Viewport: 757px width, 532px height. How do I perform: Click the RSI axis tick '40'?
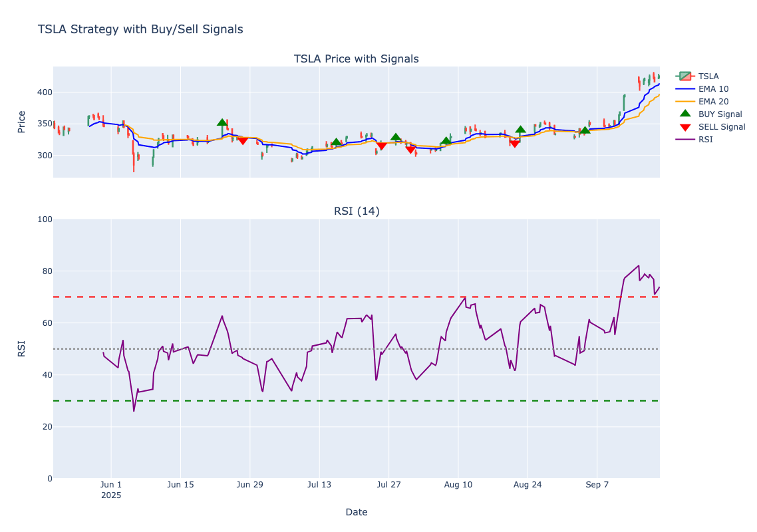pos(47,375)
